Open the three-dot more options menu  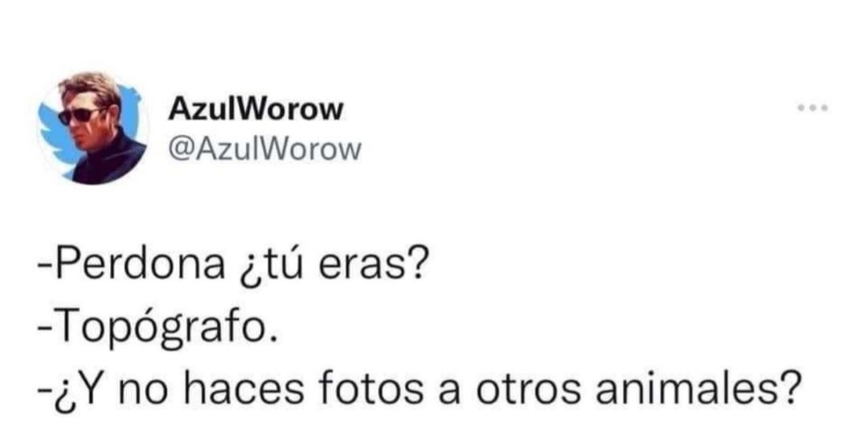813,108
